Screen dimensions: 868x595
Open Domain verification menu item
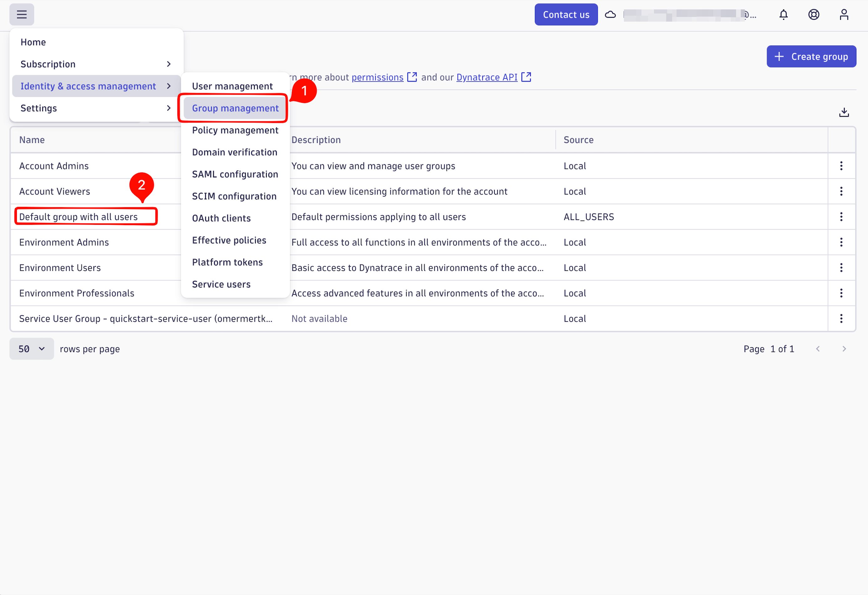[x=235, y=152]
